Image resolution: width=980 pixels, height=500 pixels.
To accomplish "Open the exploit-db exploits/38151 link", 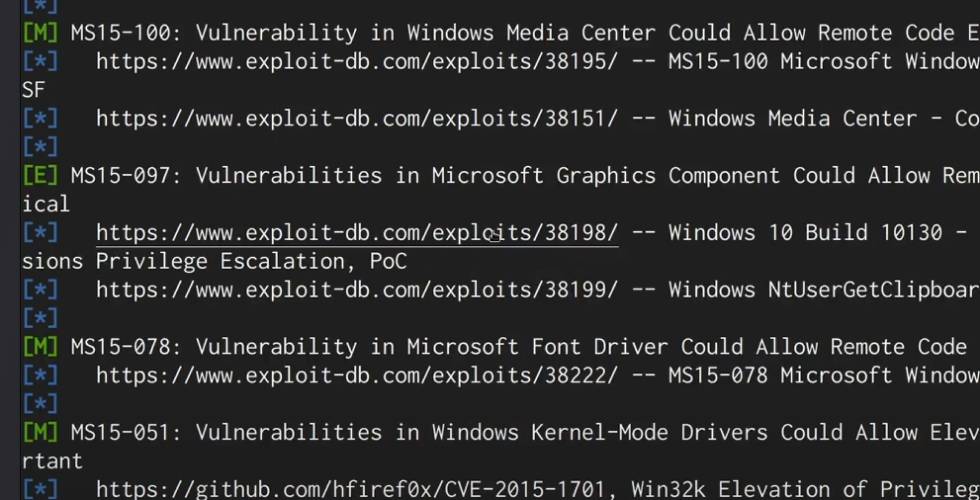I will [x=357, y=119].
